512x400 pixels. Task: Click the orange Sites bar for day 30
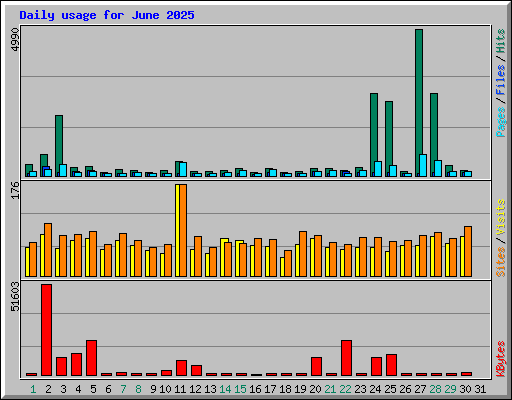click(x=468, y=251)
